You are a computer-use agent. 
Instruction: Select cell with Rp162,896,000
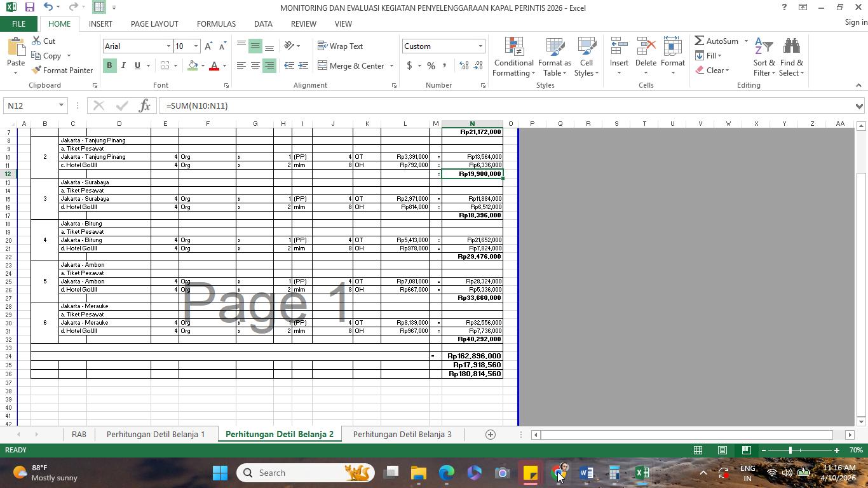(x=472, y=356)
